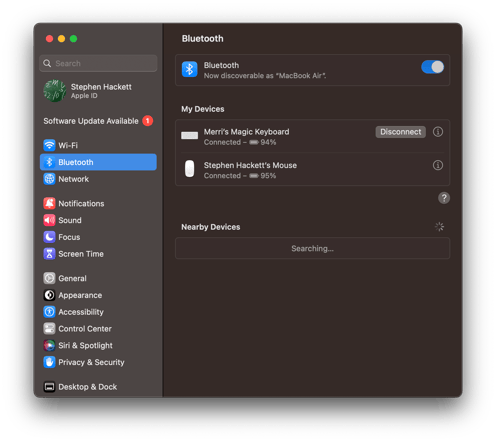This screenshot has height=442, width=496.
Task: Turn off the Bluetooth toggle switch
Action: pos(432,67)
